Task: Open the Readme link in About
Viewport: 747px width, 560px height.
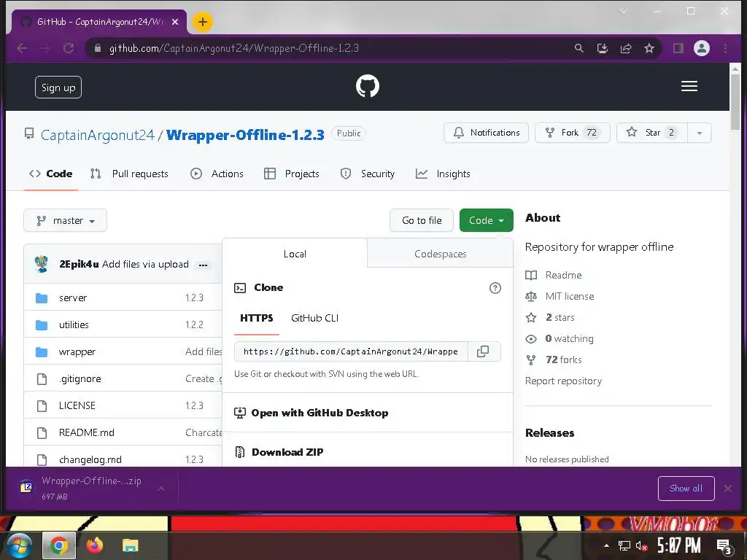Action: point(563,275)
